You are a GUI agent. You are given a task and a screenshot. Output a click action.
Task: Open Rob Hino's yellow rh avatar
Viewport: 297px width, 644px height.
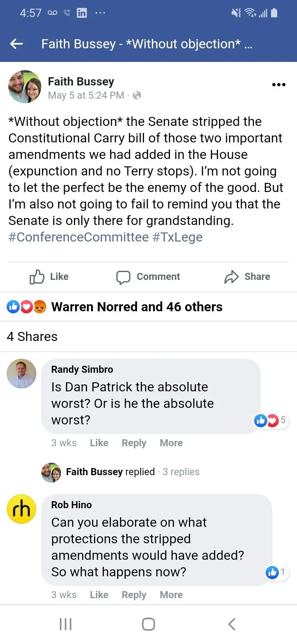(21, 509)
